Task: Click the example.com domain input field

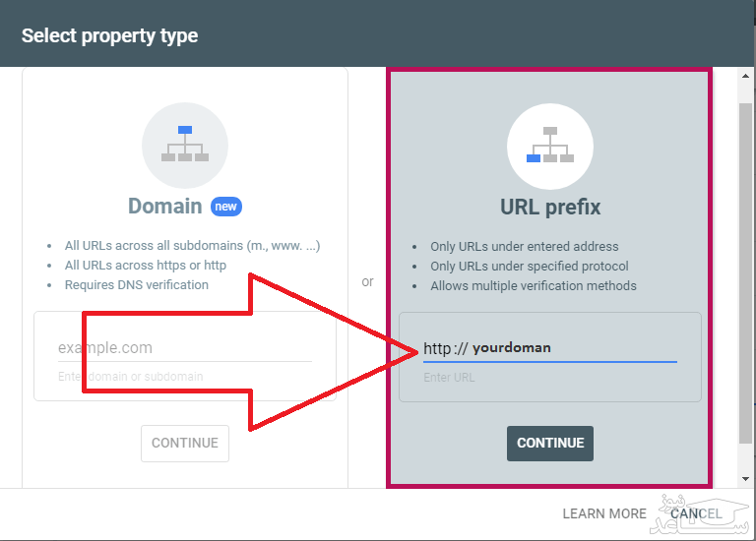Action: tap(184, 347)
